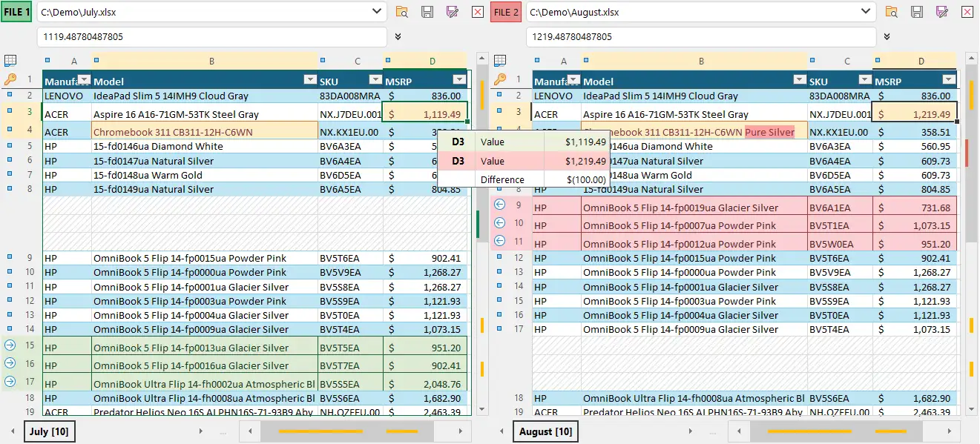Screen dimensions: 980x444
Task: Go to previous sheet in August pane
Action: (x=501, y=431)
